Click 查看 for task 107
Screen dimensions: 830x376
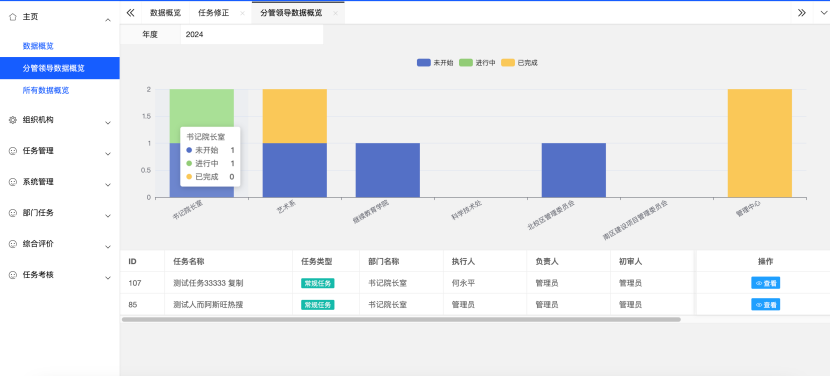[765, 283]
